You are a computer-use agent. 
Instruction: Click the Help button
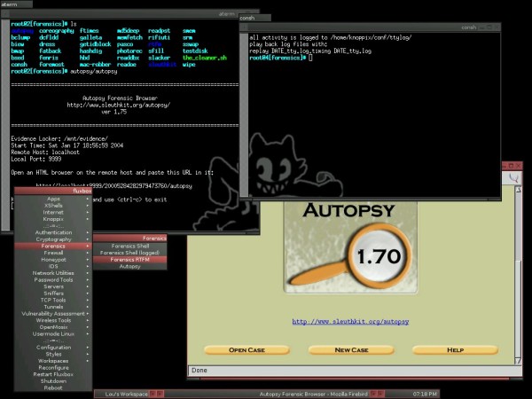455,350
